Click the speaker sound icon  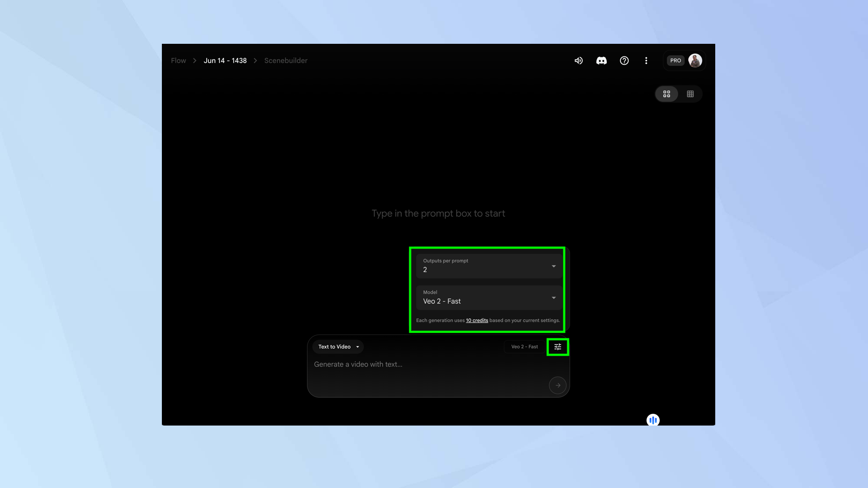click(579, 61)
